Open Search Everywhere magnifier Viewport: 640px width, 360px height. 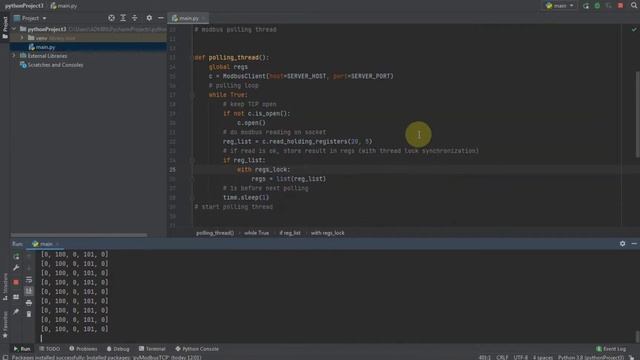(x=634, y=6)
